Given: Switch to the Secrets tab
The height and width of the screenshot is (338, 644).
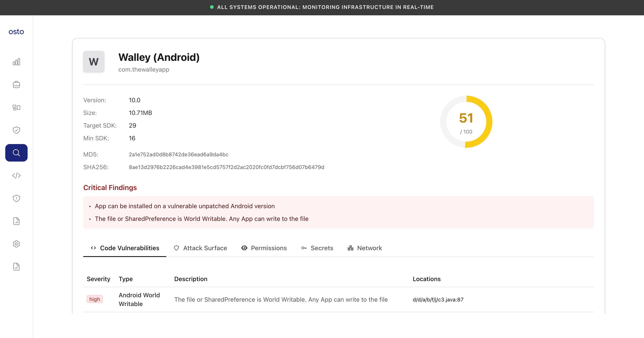Looking at the screenshot, I should click(317, 248).
